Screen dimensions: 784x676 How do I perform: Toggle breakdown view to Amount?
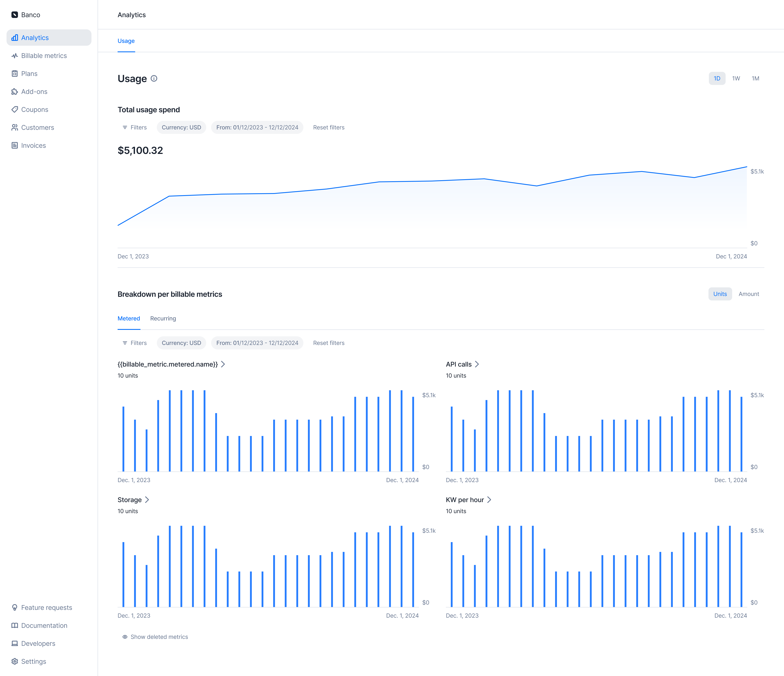(748, 294)
